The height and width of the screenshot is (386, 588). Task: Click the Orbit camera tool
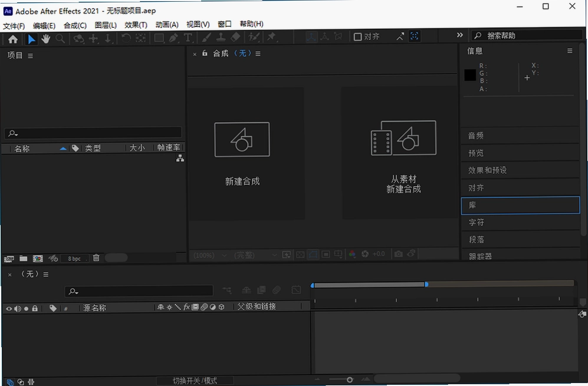pyautogui.click(x=78, y=39)
